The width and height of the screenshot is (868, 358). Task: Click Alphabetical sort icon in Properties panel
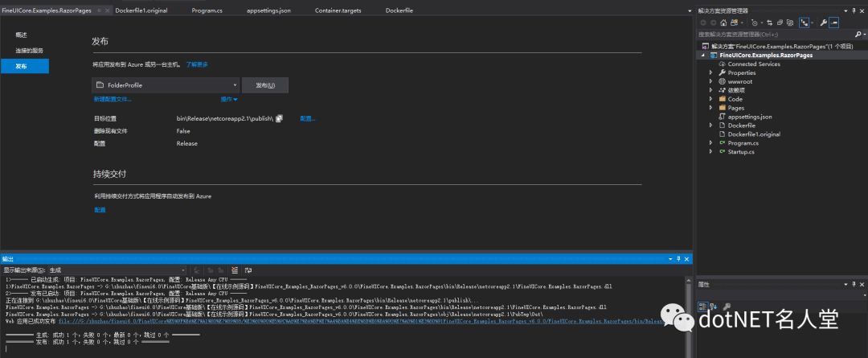[713, 306]
